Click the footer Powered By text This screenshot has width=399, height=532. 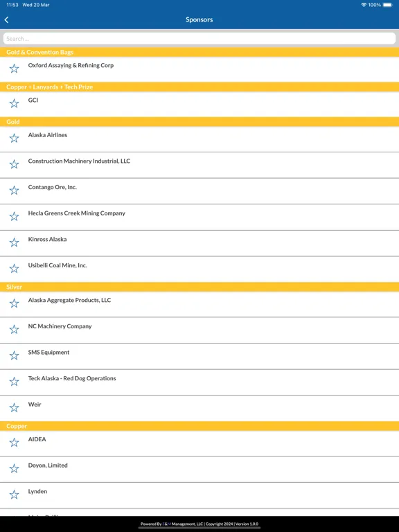pos(199,524)
